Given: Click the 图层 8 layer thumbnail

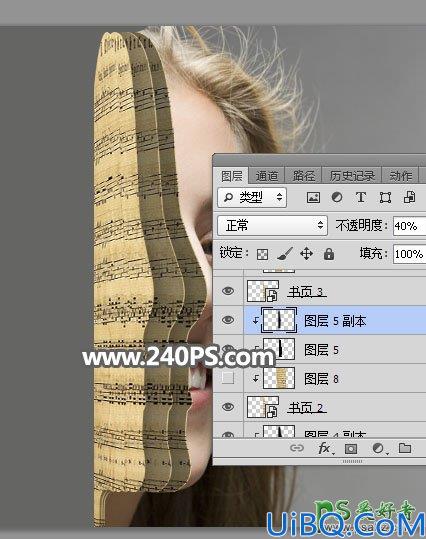Looking at the screenshot, I should pyautogui.click(x=279, y=378).
